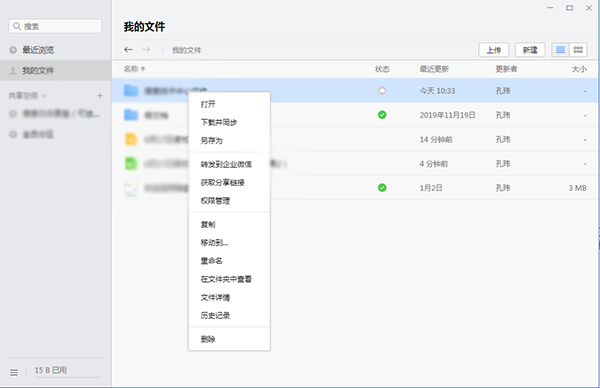Click the 新建 button

[x=530, y=50]
